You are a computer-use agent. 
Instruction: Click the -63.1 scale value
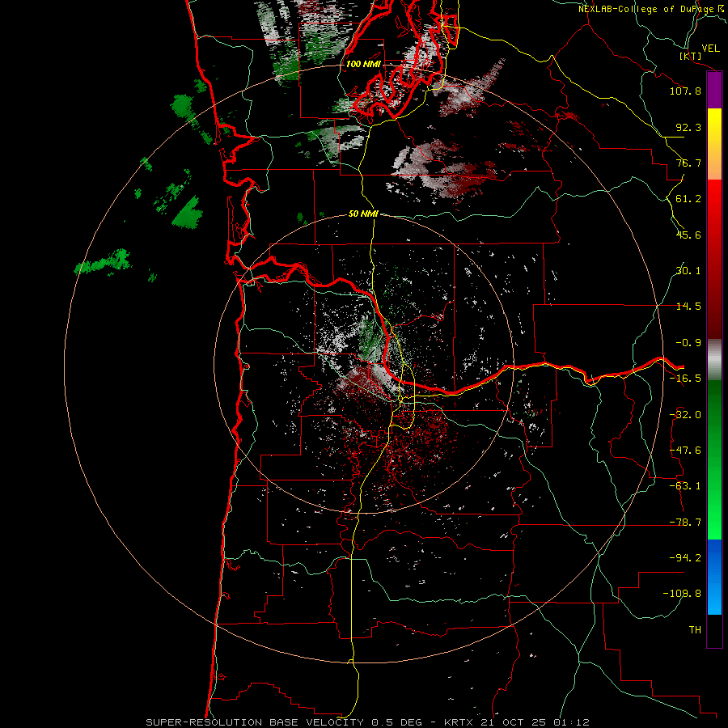(685, 486)
